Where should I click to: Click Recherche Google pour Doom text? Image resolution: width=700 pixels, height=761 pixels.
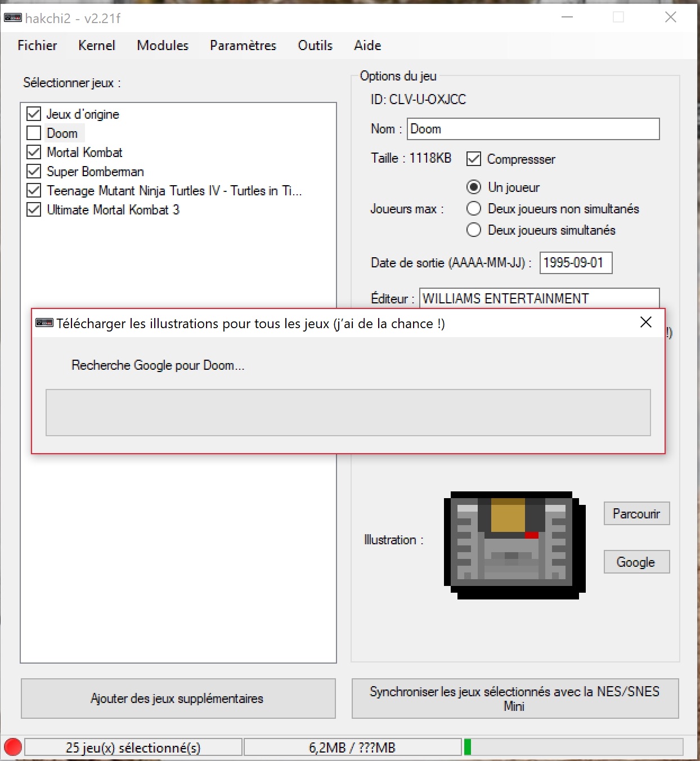pyautogui.click(x=158, y=365)
